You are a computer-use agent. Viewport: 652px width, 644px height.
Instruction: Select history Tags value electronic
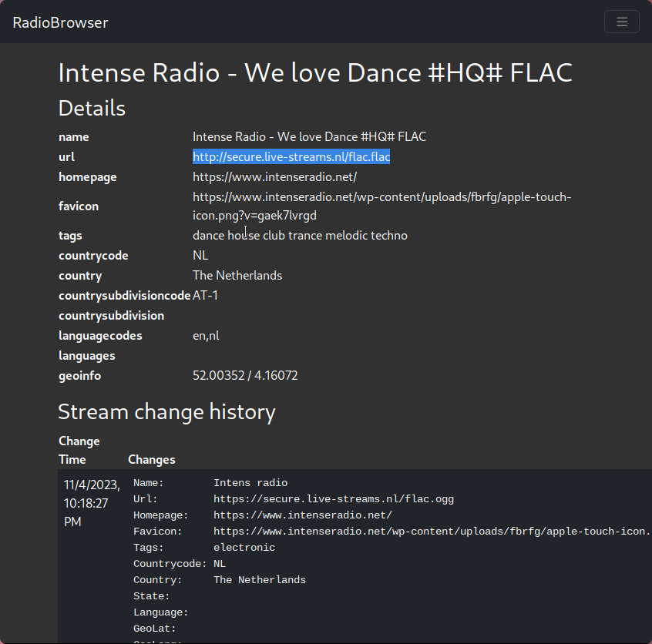(244, 548)
